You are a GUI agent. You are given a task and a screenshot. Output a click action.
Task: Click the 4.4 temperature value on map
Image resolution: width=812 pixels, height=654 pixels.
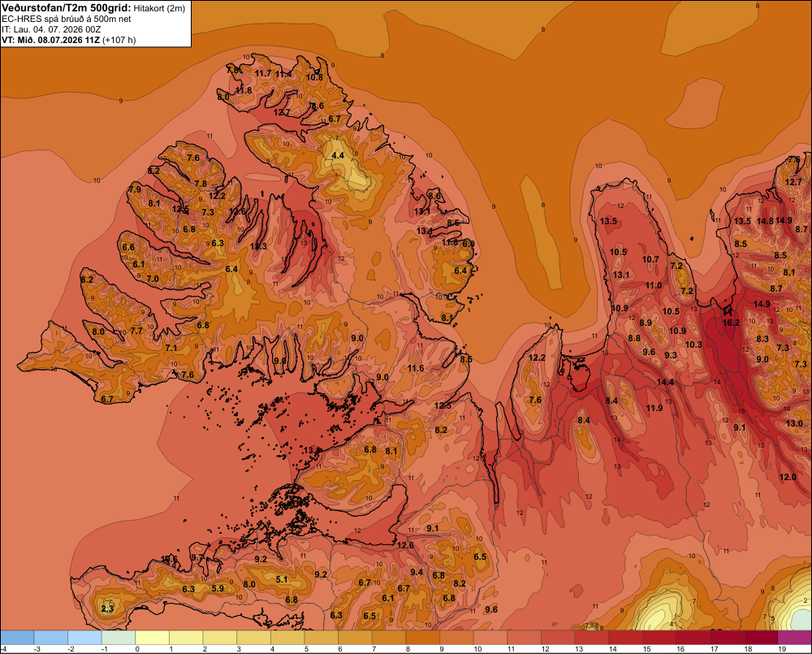(x=338, y=155)
